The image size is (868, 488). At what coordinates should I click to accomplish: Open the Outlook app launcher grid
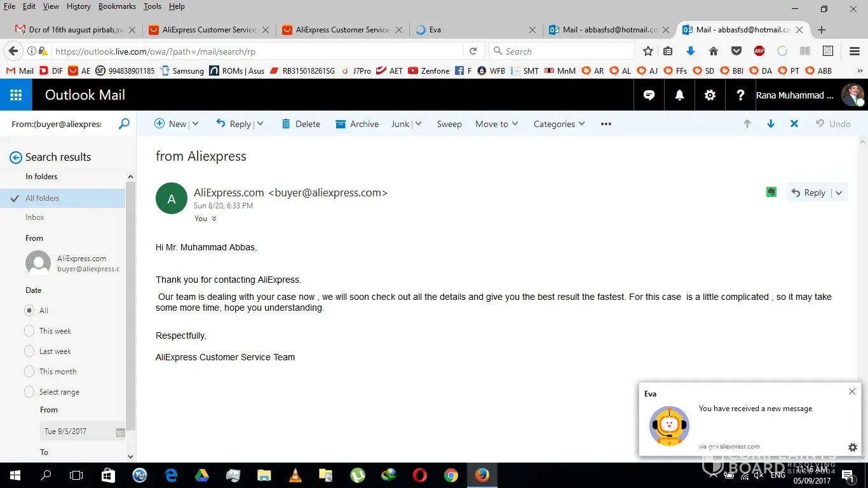point(16,95)
